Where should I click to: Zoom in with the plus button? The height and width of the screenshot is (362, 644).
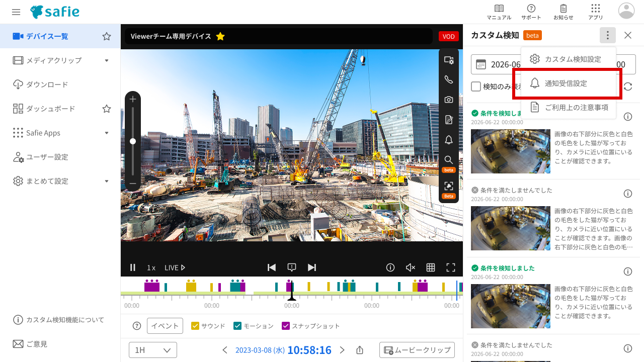[133, 99]
